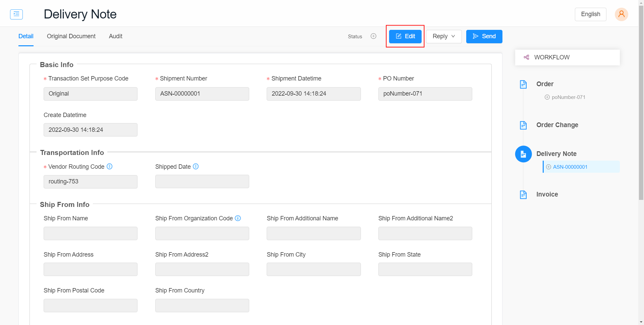Click the Transportation Info section heading

coord(72,153)
